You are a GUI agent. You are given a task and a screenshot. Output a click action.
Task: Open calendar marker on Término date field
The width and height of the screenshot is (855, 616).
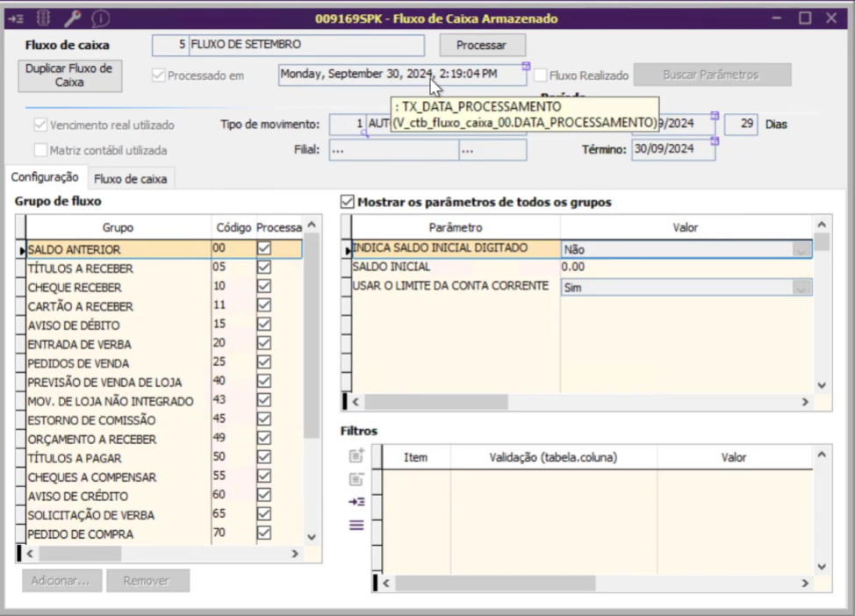(715, 141)
